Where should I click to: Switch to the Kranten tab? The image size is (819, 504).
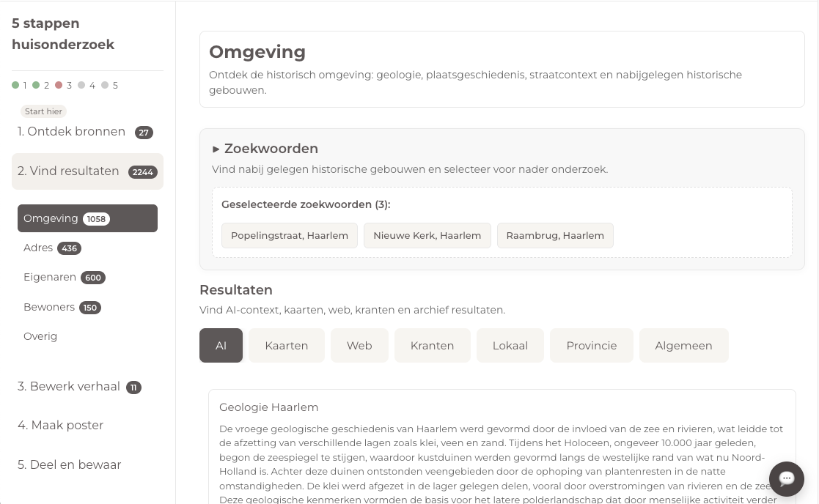tap(432, 346)
